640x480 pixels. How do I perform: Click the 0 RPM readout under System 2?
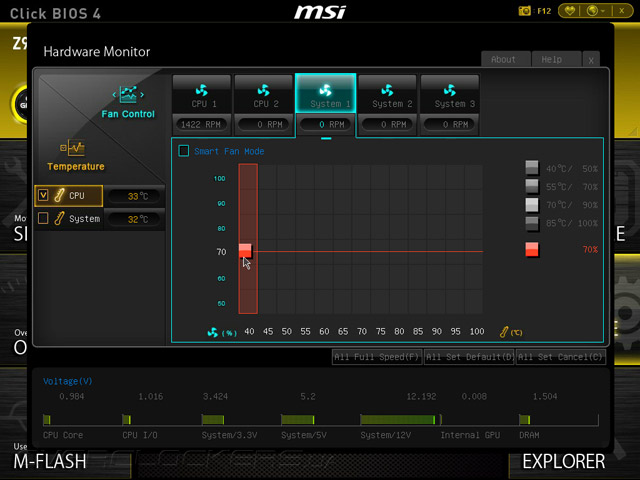(387, 124)
